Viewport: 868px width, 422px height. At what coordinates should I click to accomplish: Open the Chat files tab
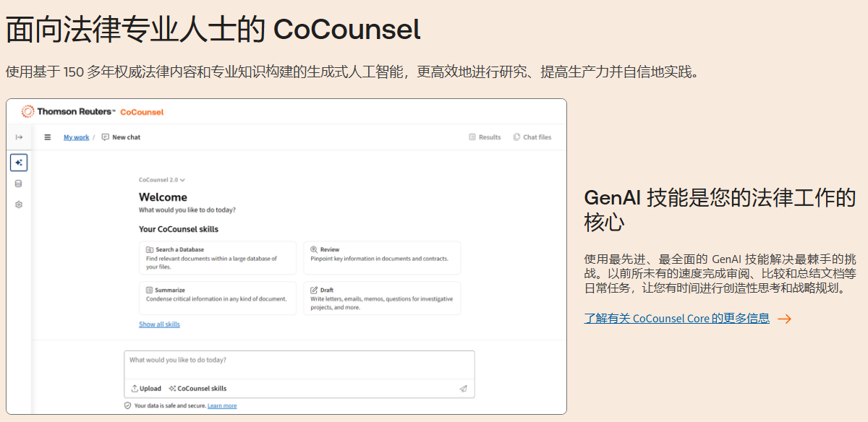[x=532, y=137]
